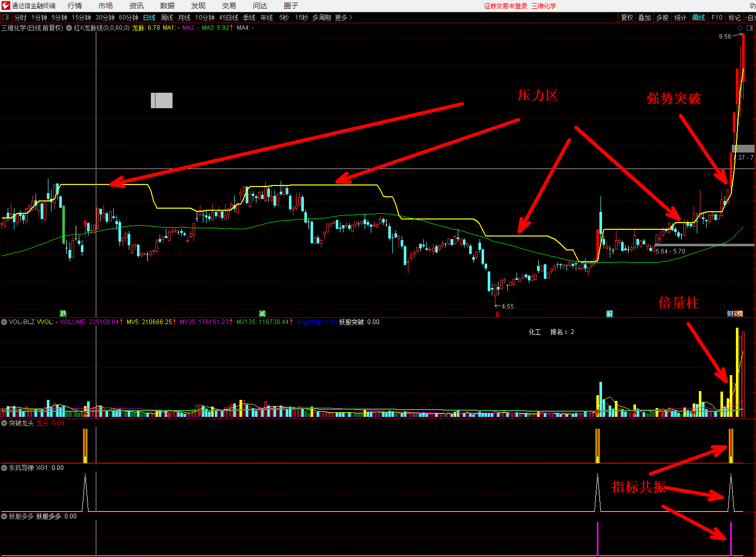Viewport: 756px width, 557px height.
Task: Expand 更多 period options
Action: (343, 18)
